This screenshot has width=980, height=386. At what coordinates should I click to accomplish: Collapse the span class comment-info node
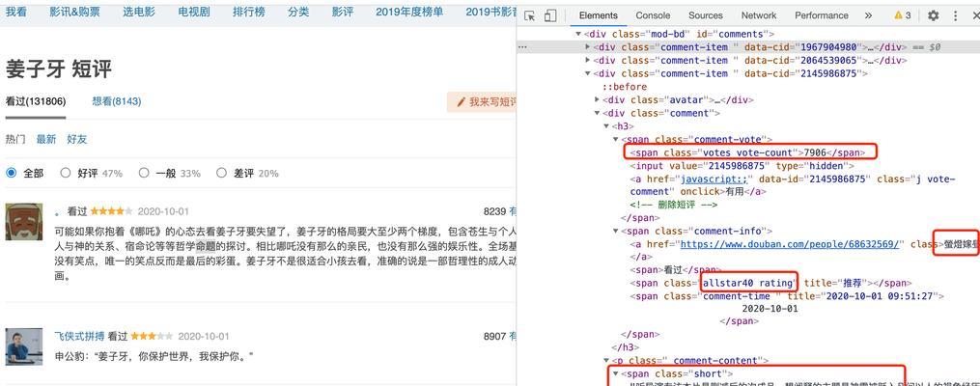[x=616, y=231]
